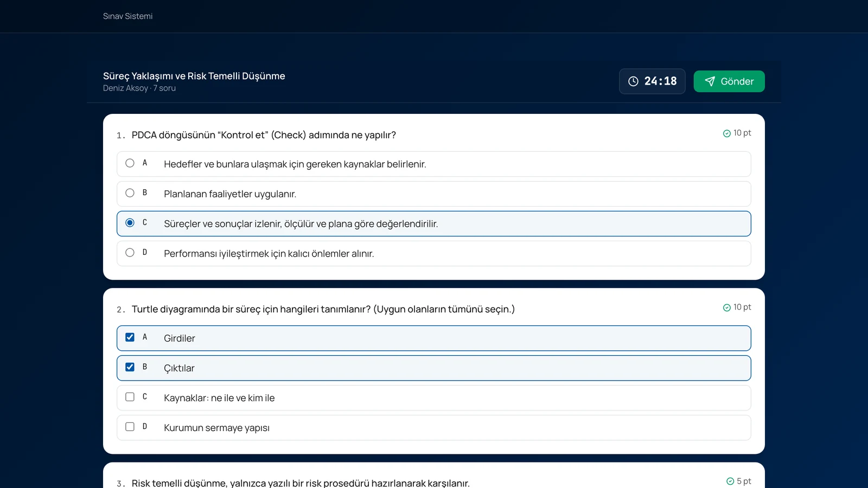This screenshot has height=488, width=868.
Task: Open the Sınav Sistemi header link
Action: pyautogui.click(x=127, y=16)
